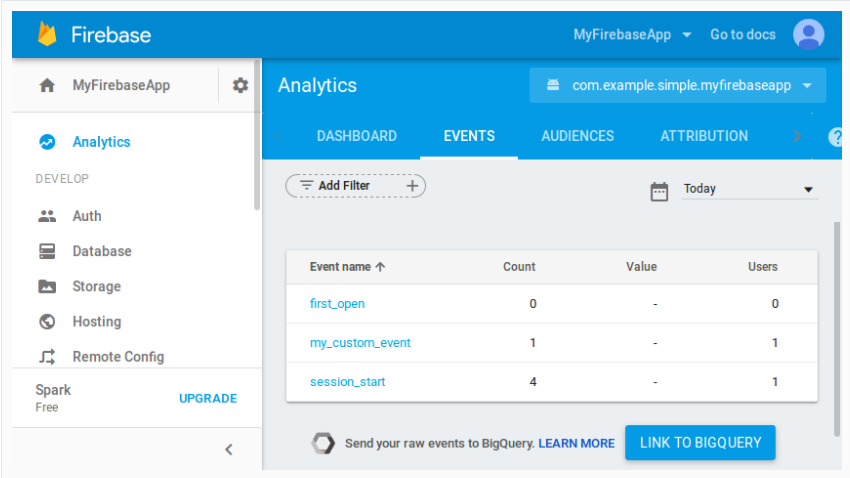Viewport: 850px width, 478px height.
Task: Click the BigQuery hexagon icon
Action: (323, 443)
